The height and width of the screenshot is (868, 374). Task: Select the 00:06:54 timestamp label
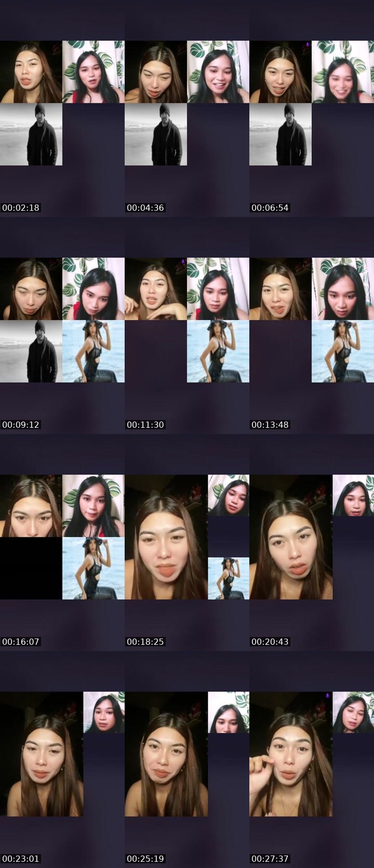click(270, 208)
